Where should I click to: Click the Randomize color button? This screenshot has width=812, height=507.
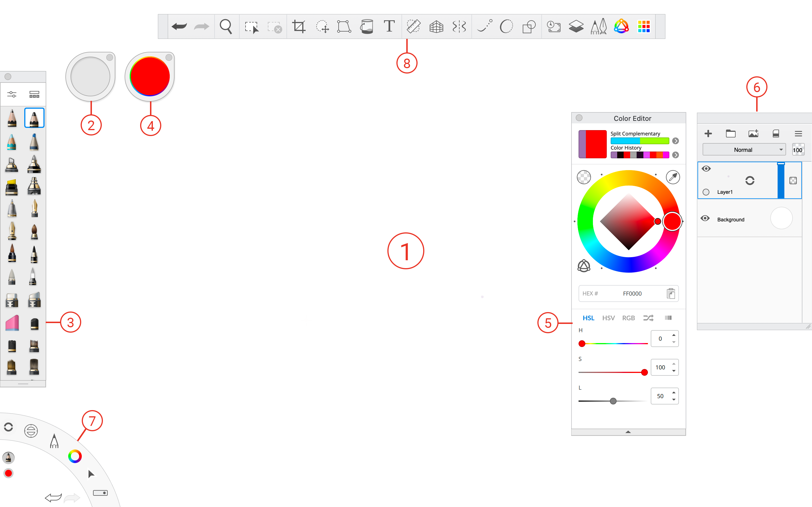coord(648,318)
